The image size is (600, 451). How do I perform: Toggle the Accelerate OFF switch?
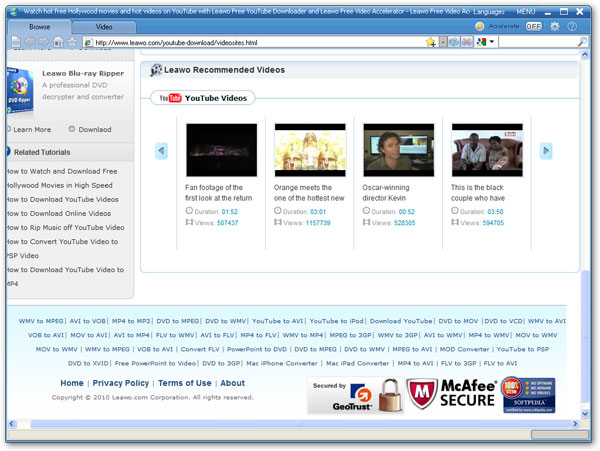pos(533,26)
